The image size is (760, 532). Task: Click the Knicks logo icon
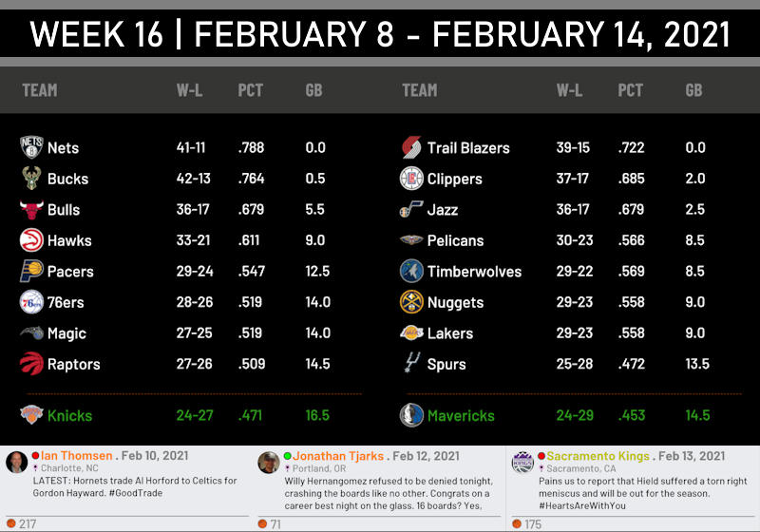[x=31, y=415]
